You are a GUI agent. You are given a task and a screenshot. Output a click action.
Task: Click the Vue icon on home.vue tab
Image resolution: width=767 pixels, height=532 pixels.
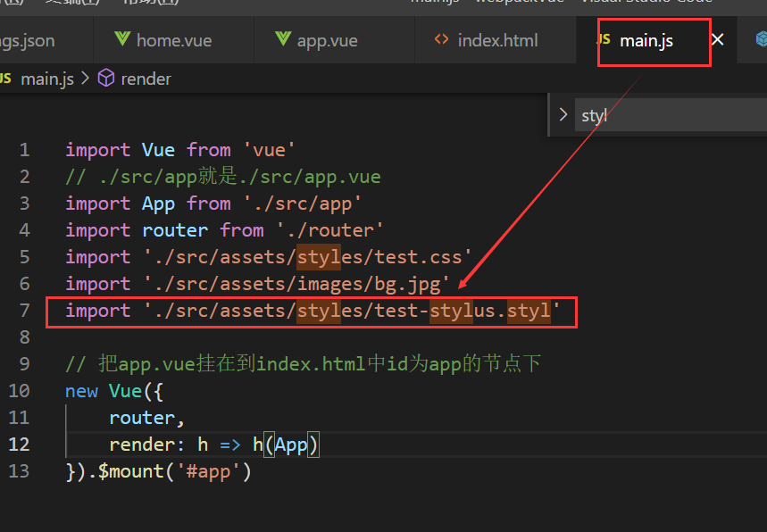(x=122, y=38)
